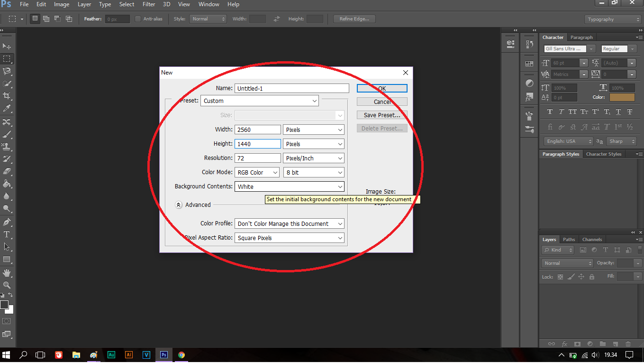Toggle Faux Italic in Character panel
Viewport: 644px width, 363px height.
(561, 112)
